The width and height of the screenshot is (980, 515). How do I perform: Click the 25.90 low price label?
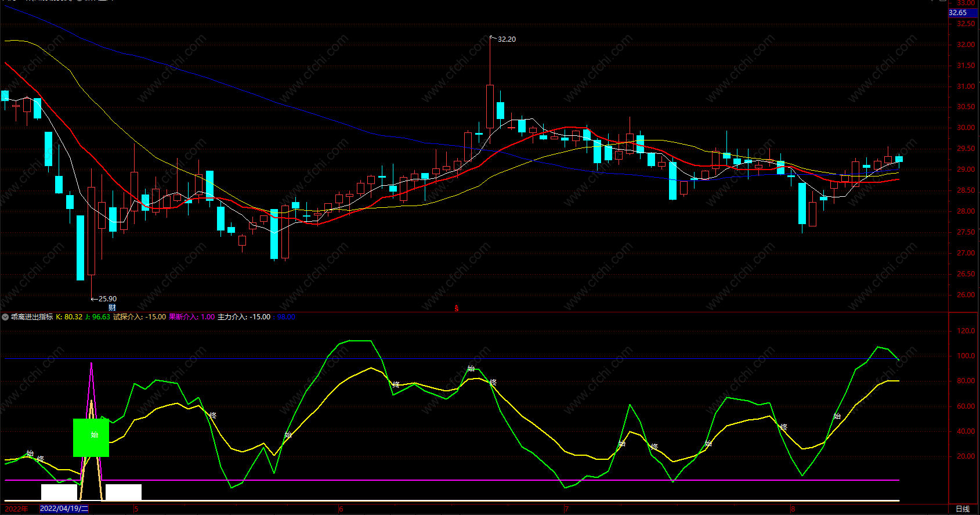coord(107,299)
